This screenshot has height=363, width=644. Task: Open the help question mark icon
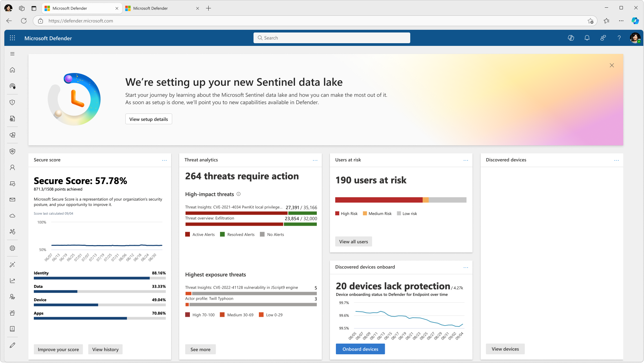[619, 38]
